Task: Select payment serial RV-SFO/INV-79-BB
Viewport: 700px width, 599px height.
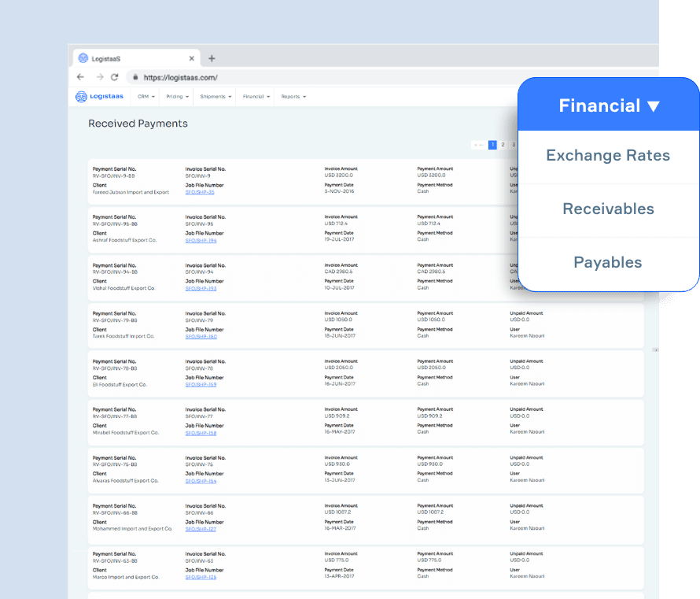Action: coord(115,320)
